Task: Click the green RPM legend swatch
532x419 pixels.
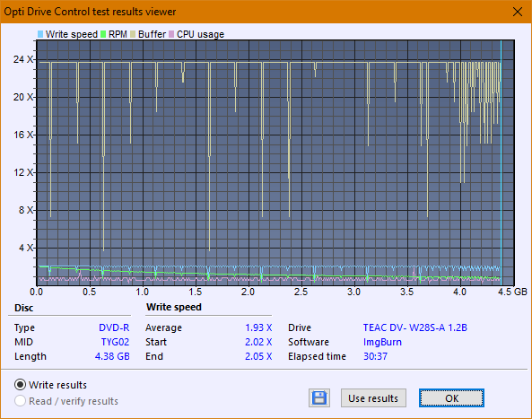Action: pos(103,34)
